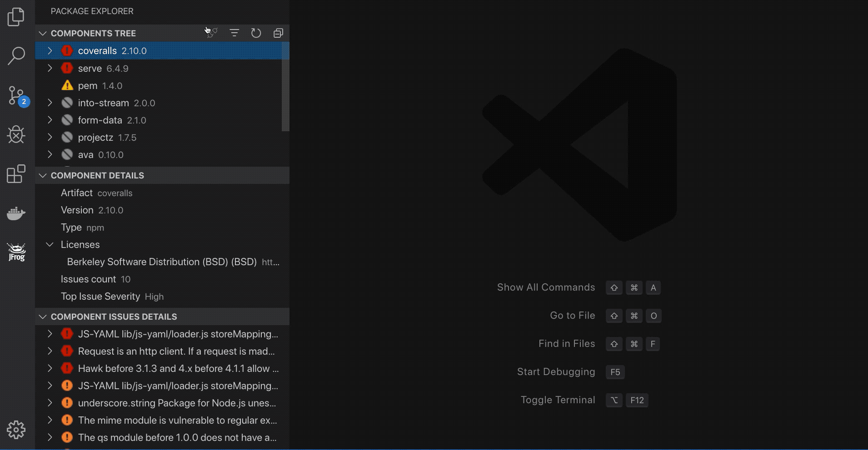Image resolution: width=868 pixels, height=450 pixels.
Task: Open the JFrog extension panel
Action: click(16, 252)
